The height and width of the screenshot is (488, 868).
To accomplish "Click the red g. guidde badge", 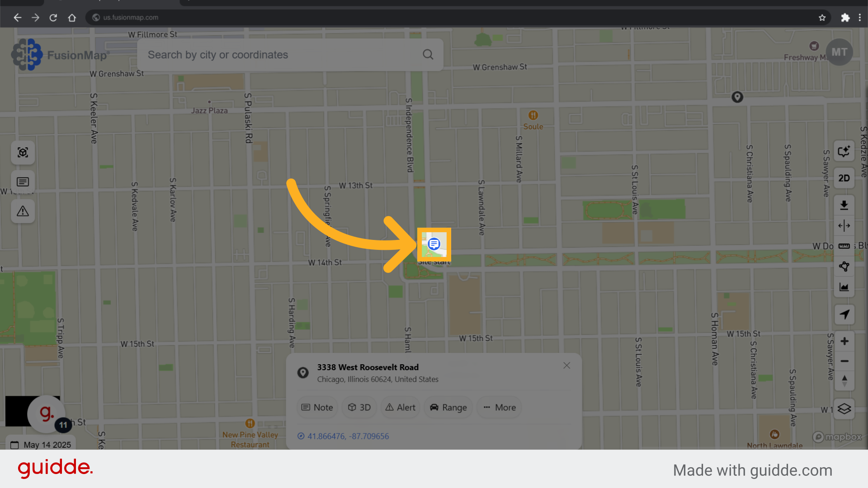I will [46, 413].
